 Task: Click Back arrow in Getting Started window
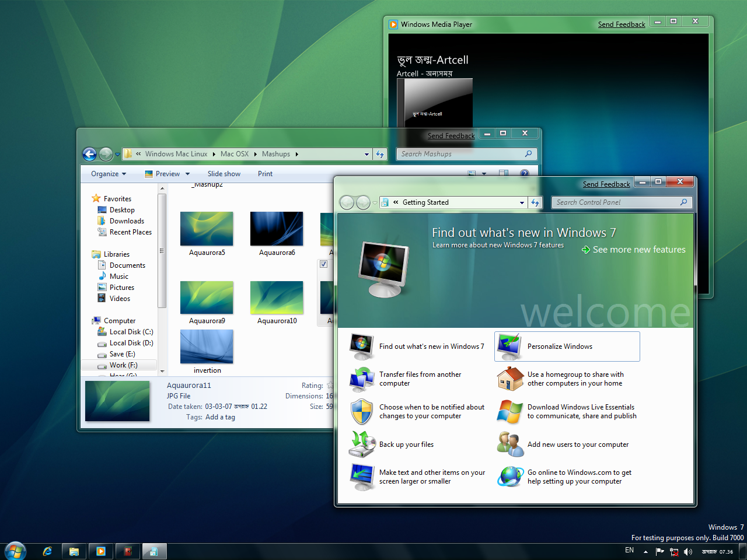point(347,202)
